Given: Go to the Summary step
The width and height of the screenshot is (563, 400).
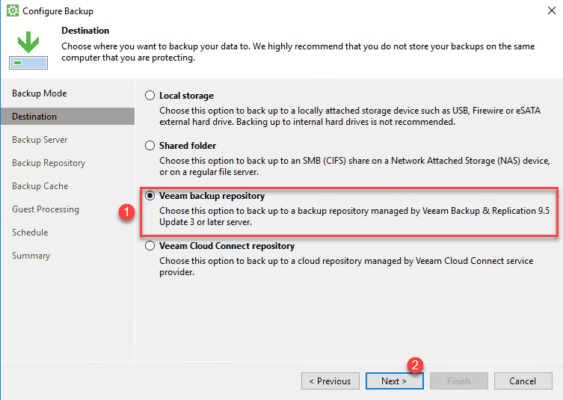Looking at the screenshot, I should point(31,256).
